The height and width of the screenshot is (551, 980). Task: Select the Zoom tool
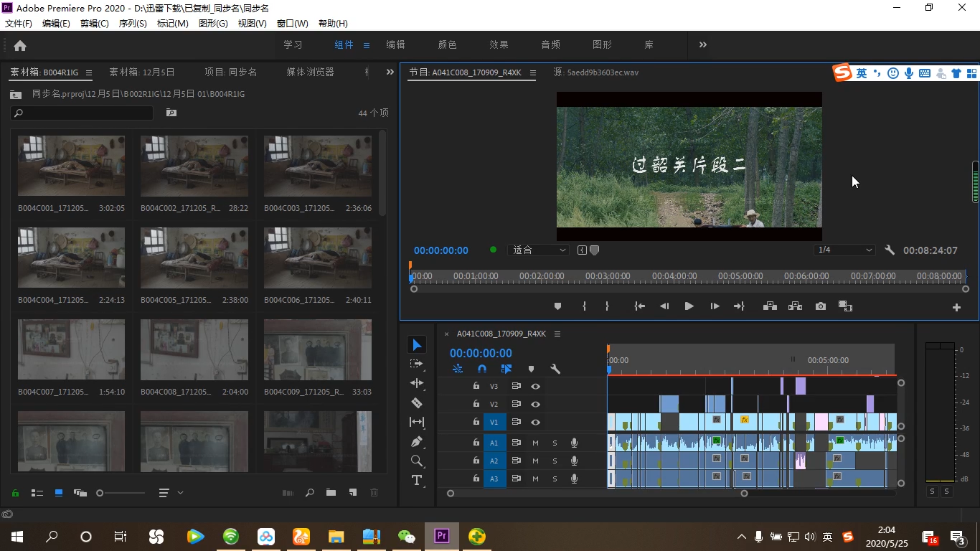click(x=417, y=461)
